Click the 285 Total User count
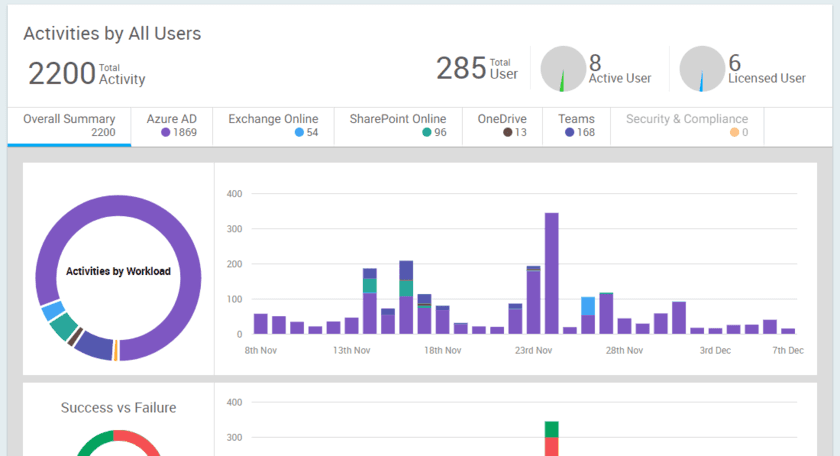 coord(461,69)
